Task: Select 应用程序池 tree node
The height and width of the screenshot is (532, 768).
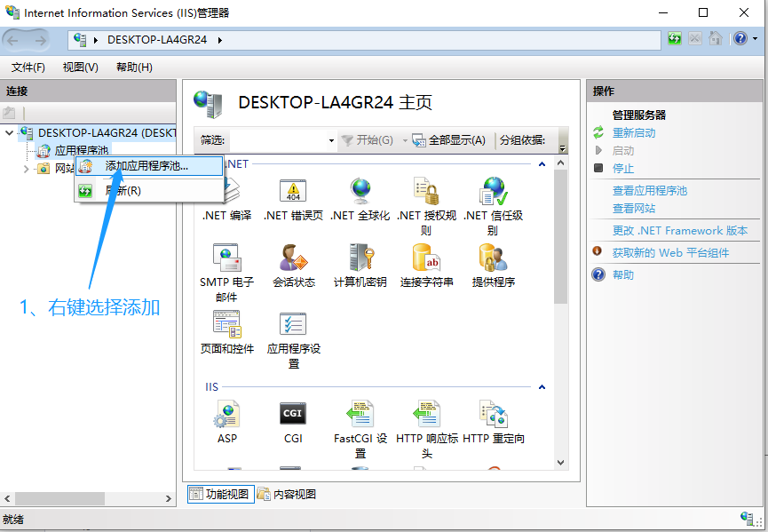Action: pyautogui.click(x=82, y=150)
